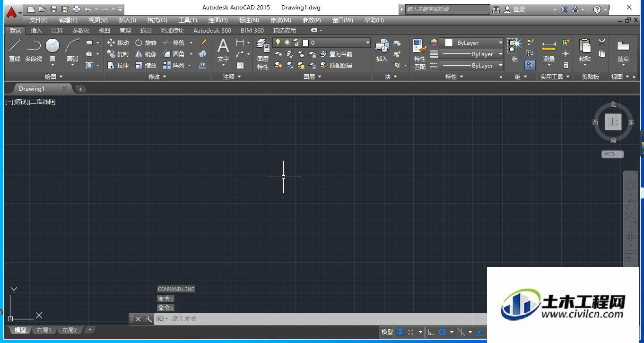Viewport: 644px width, 343px height.
Task: Click the scissors Cut icon
Action: [602, 43]
